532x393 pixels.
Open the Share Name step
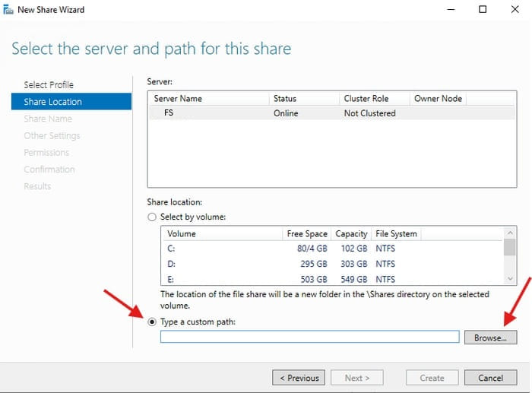click(x=48, y=119)
